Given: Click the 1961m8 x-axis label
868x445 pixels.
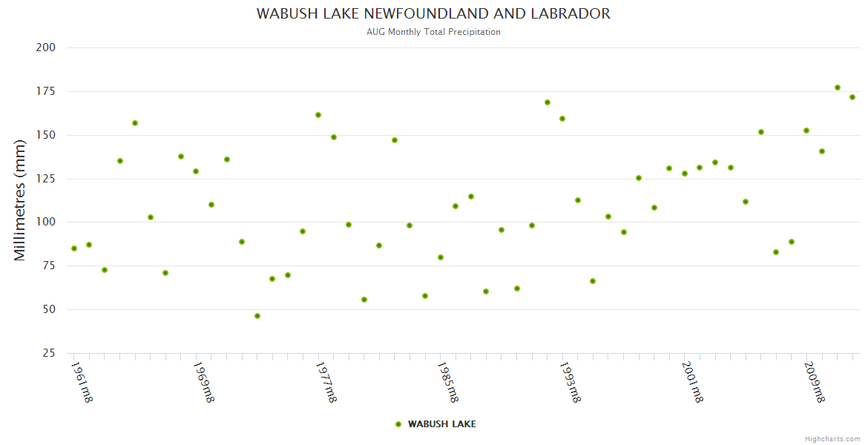Looking at the screenshot, I should point(81,382).
